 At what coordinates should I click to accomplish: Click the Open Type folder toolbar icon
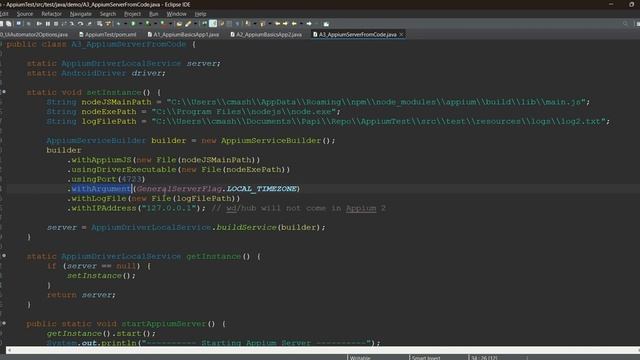179,24
